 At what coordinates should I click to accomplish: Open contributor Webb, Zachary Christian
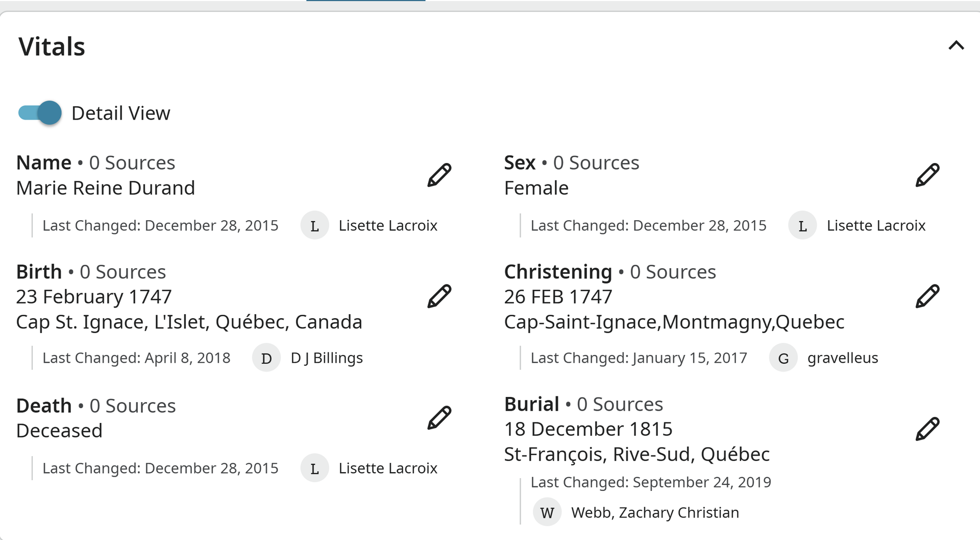tap(655, 512)
